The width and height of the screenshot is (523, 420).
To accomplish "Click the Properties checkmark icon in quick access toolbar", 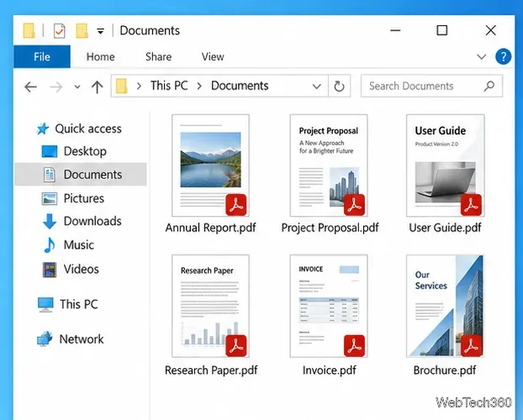I will pyautogui.click(x=60, y=31).
